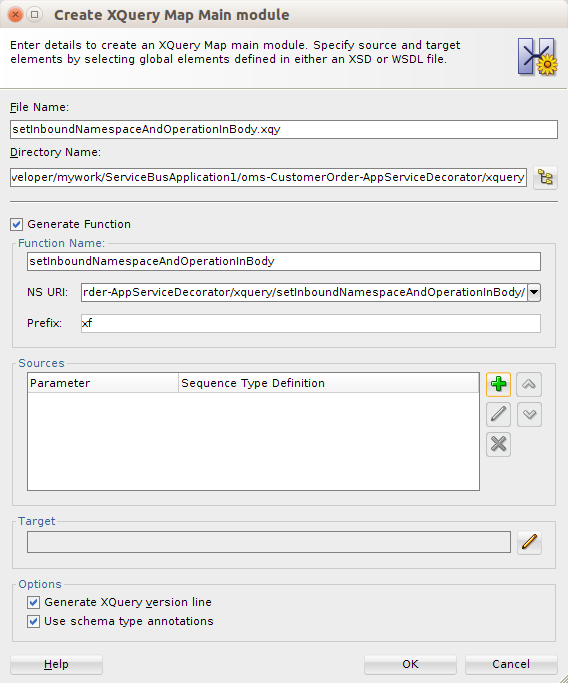Screen dimensions: 568x683
Task: Focus the File Name field
Action: [284, 129]
